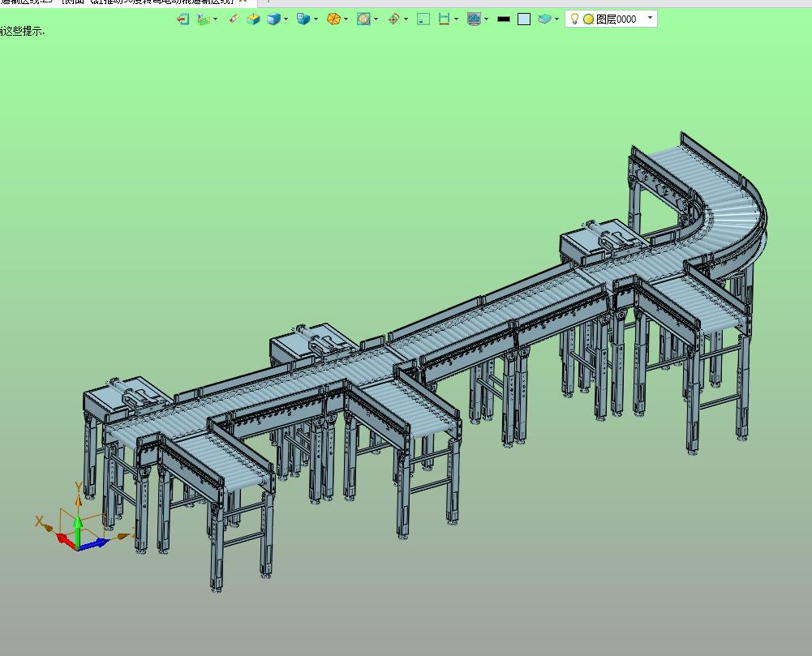The width and height of the screenshot is (812, 656).
Task: Expand arrow next to shaded cube icon
Action: [286, 19]
